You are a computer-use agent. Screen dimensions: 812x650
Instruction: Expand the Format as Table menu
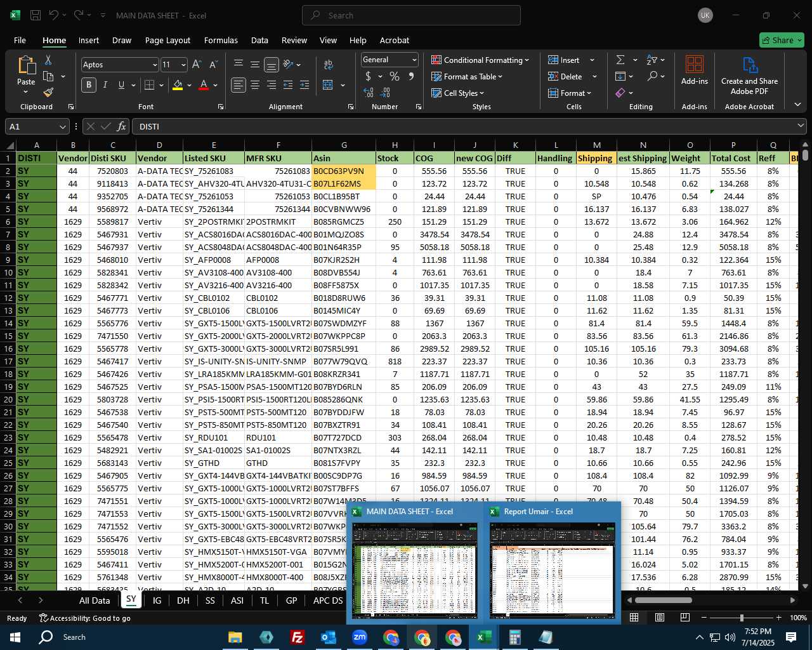click(x=467, y=76)
